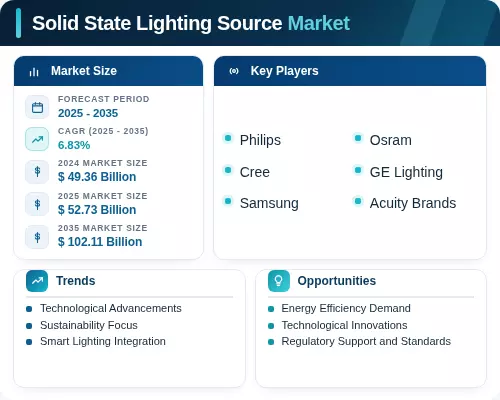Click the dollar icon for 2025 Market Size

click(37, 204)
